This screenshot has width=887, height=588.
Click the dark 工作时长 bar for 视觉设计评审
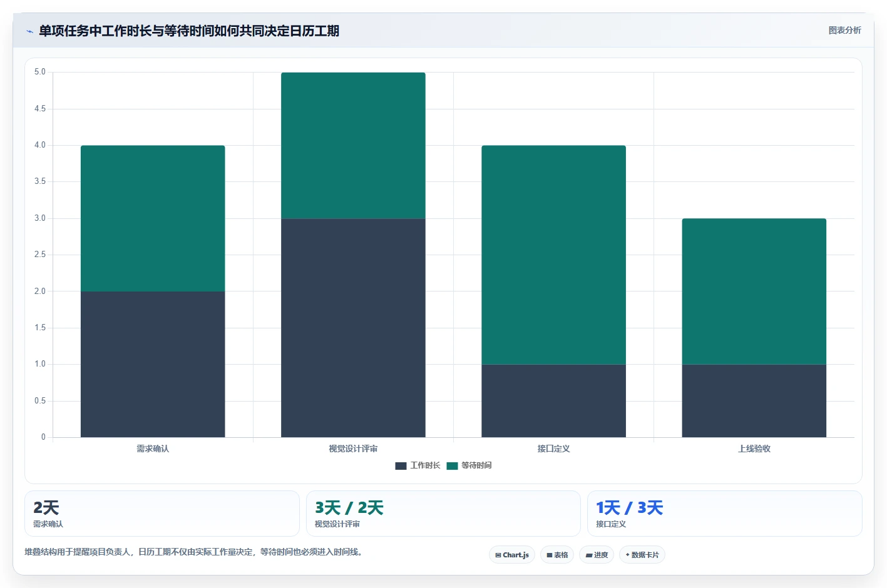(x=353, y=328)
